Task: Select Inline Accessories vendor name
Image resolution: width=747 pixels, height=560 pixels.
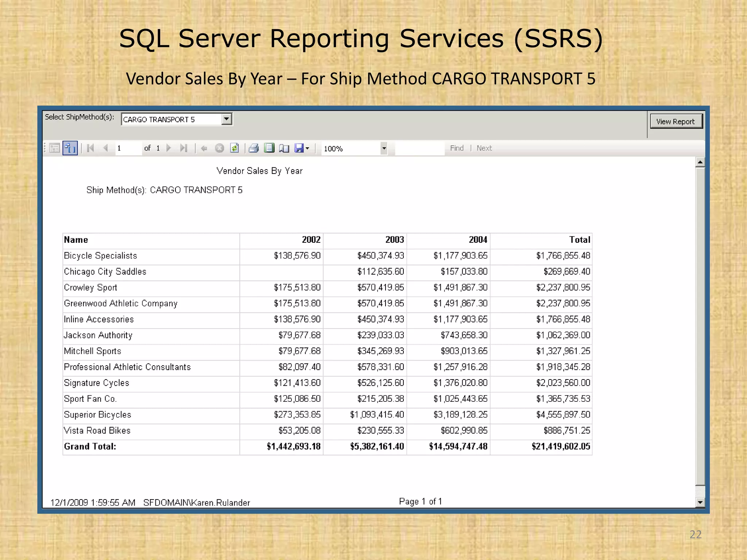Action: [99, 319]
